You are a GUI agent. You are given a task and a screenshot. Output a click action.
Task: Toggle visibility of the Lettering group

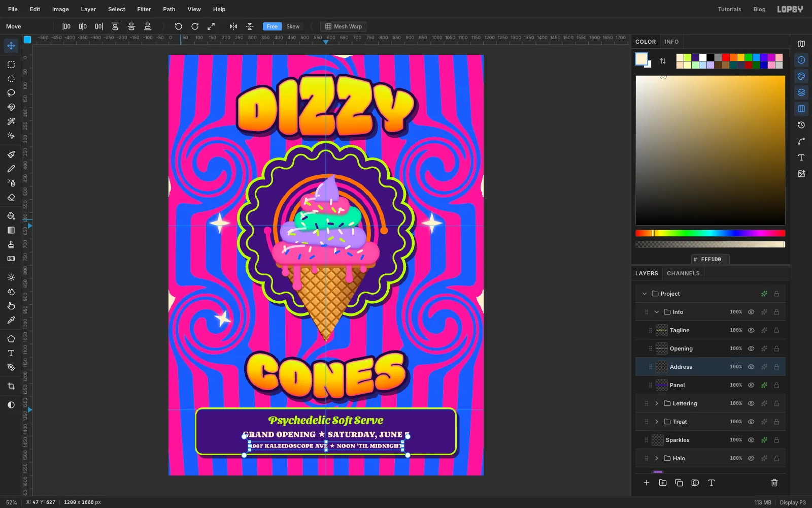coord(751,403)
